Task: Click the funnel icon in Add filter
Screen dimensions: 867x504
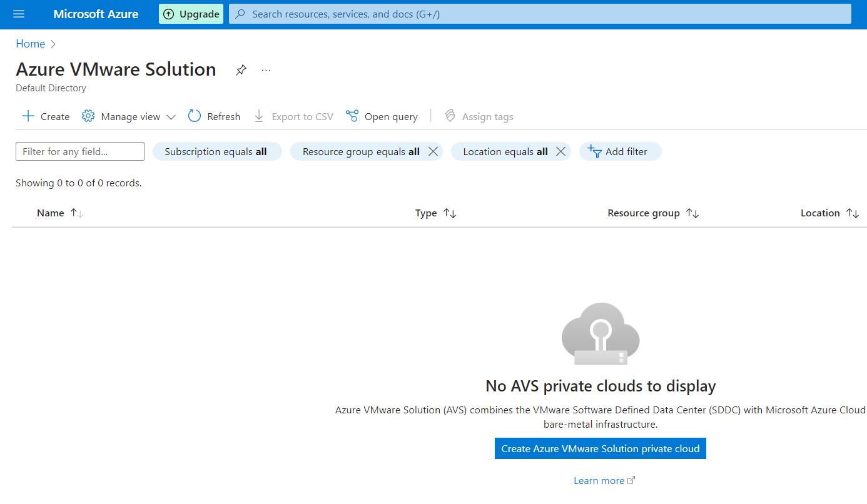Action: pos(594,151)
